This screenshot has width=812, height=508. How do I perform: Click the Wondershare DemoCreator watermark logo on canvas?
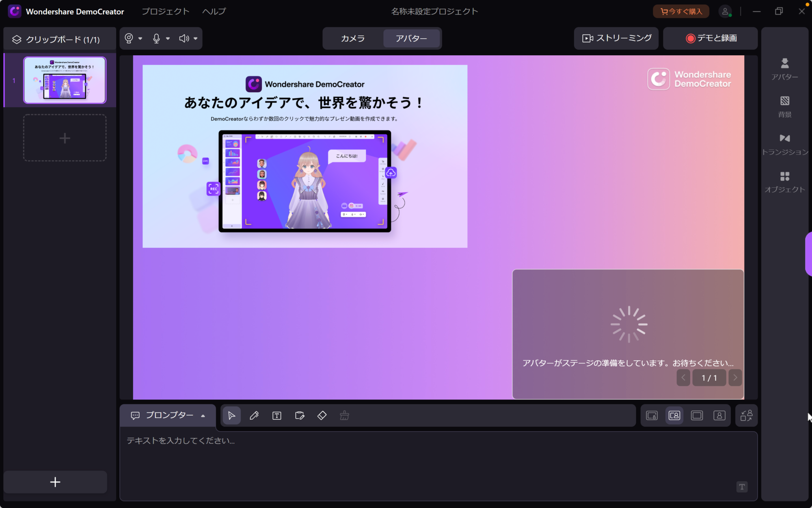689,79
